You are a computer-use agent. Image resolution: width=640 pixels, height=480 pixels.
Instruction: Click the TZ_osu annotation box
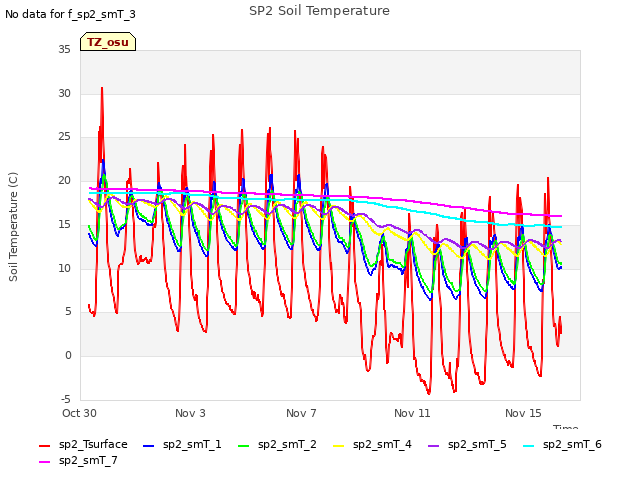[x=108, y=42]
